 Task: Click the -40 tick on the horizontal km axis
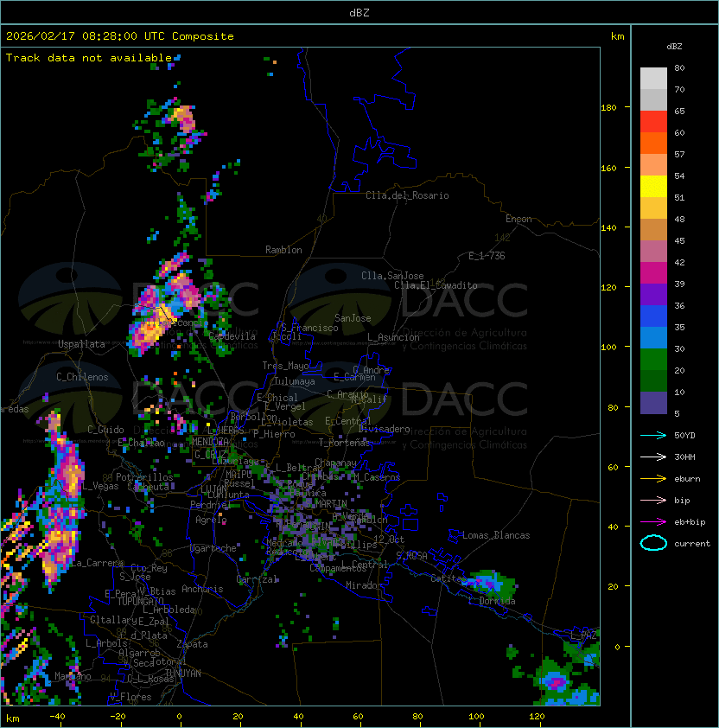57,717
